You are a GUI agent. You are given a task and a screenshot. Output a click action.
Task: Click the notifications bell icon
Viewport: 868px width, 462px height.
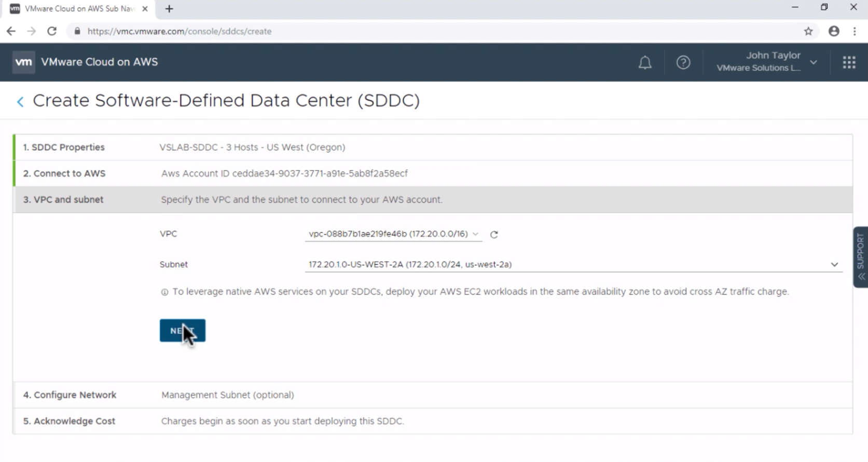(645, 63)
